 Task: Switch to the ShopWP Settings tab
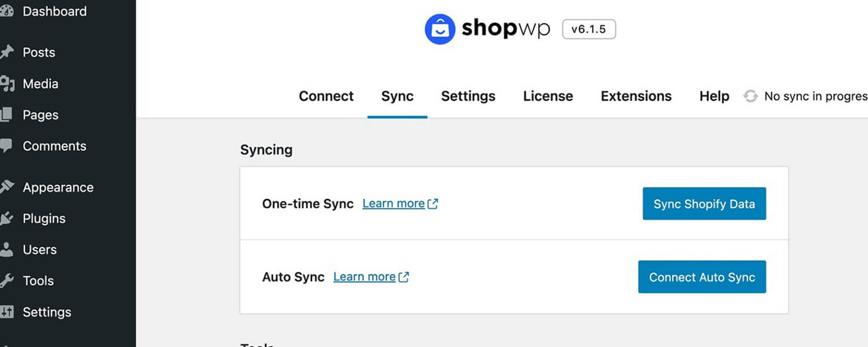468,97
